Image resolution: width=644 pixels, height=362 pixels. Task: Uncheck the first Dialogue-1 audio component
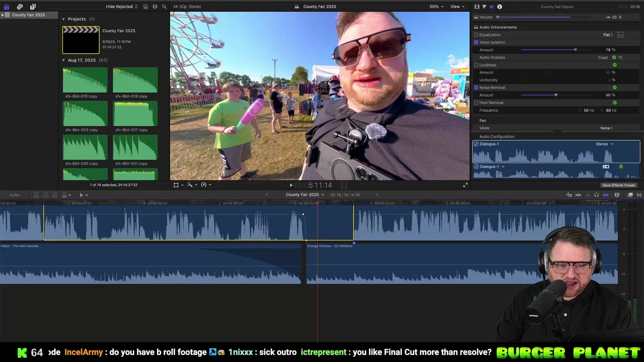pos(476,144)
